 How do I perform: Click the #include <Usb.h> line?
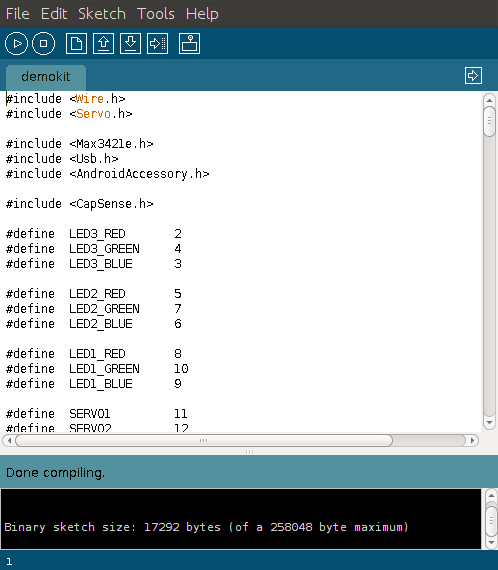(x=62, y=159)
